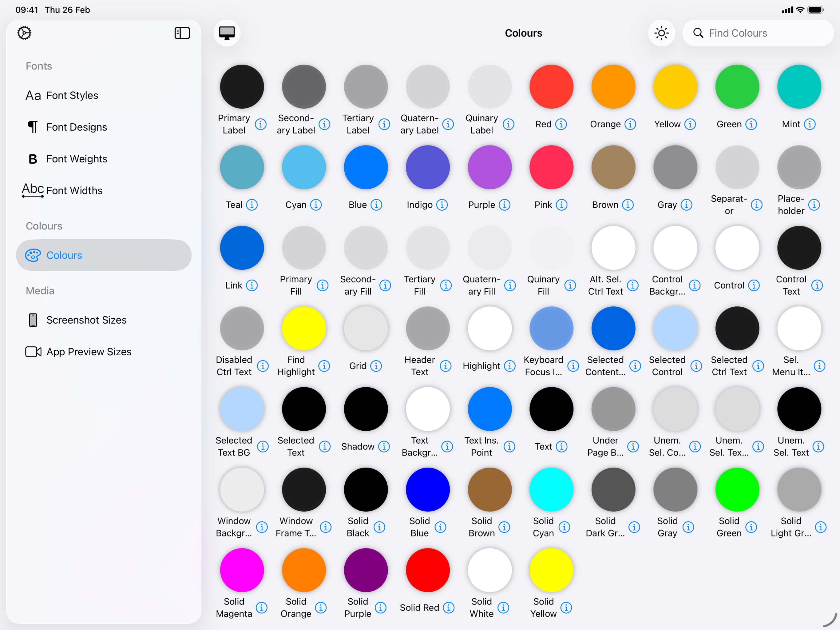Open the settings gear in sidebar
Screen dimensions: 840x630
(x=24, y=33)
